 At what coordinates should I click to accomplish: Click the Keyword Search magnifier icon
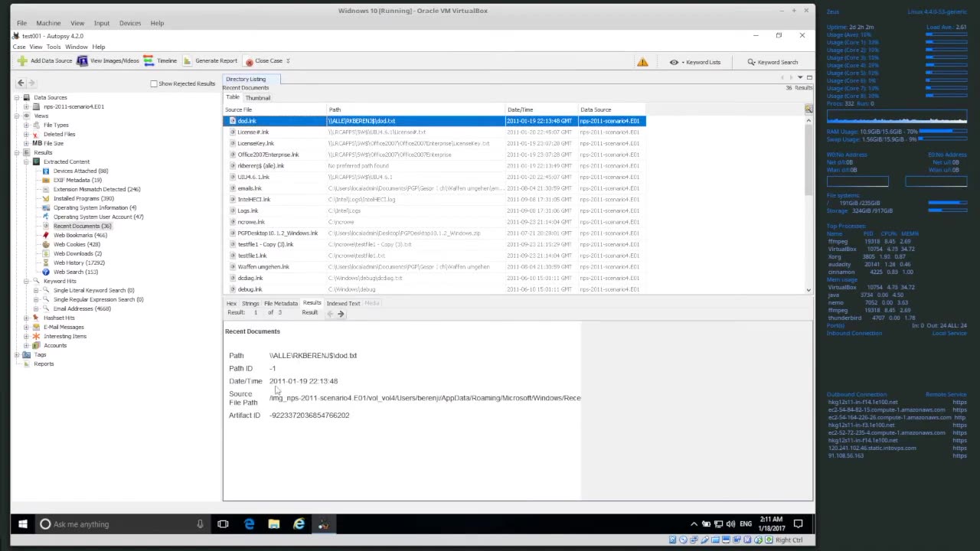click(752, 62)
